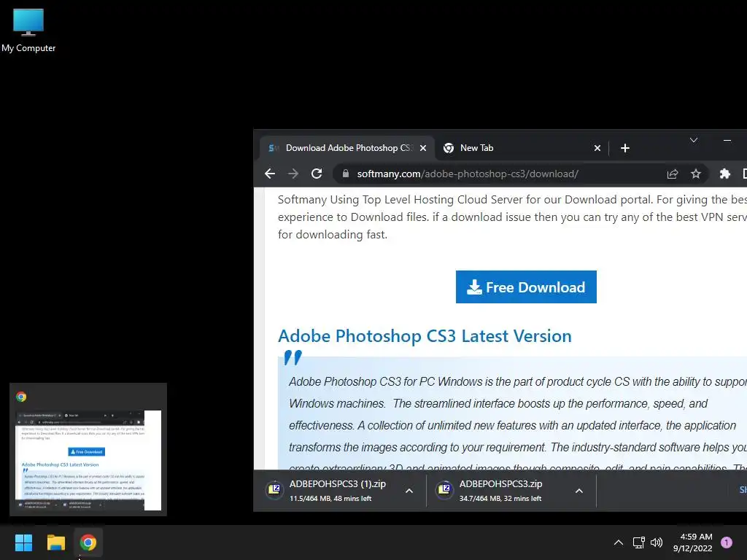Share this page from address bar

(672, 174)
